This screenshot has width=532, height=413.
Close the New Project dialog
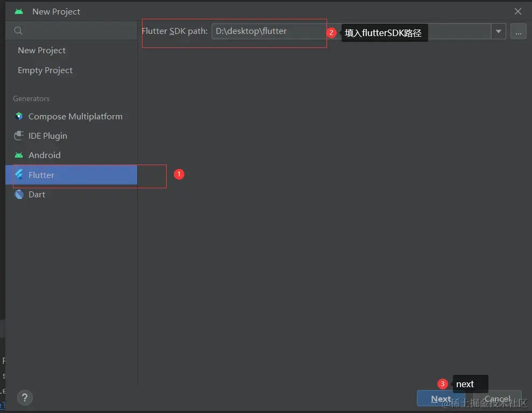tap(518, 11)
